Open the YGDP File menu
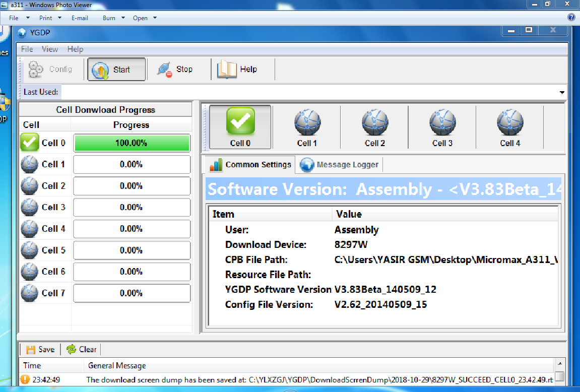Viewport: 580px width, 392px height. point(27,49)
